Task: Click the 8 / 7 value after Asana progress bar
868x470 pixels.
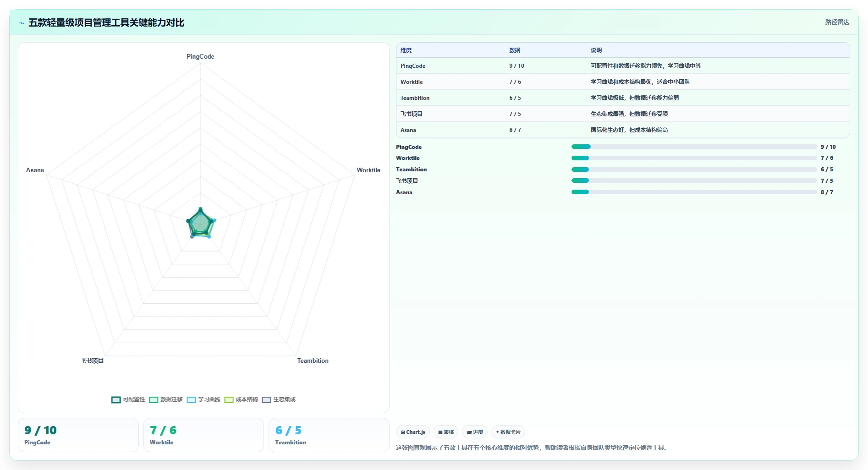Action: pyautogui.click(x=827, y=192)
